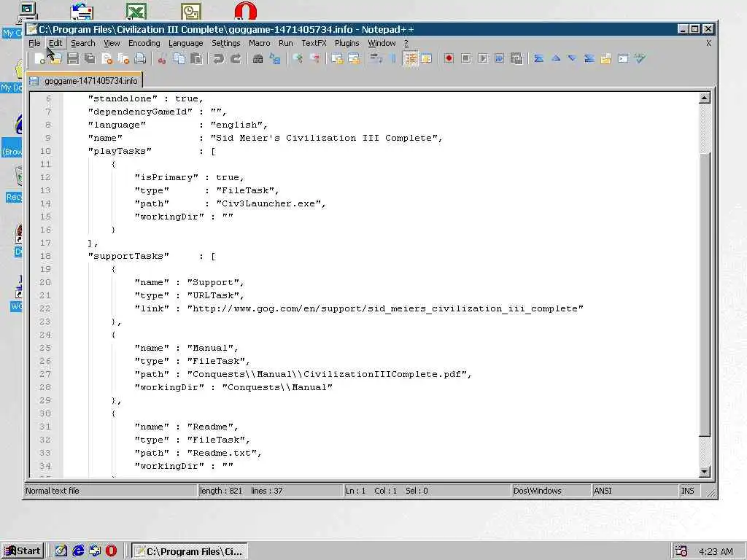Toggle synchronize horizontal scrolling icon

coord(354,58)
